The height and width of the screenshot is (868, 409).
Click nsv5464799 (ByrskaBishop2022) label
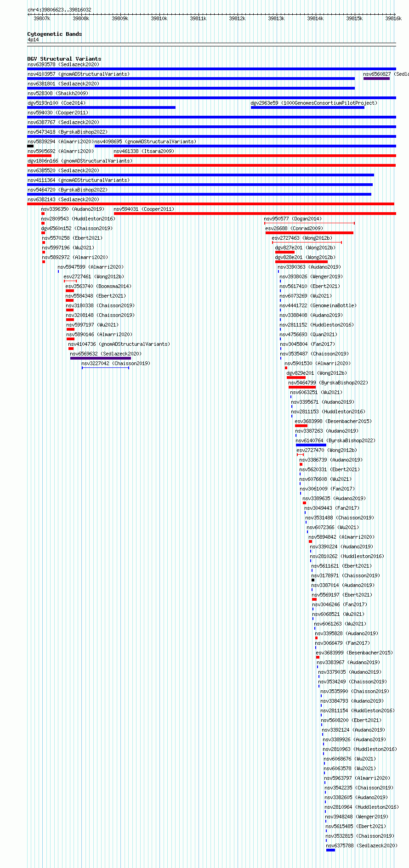coord(328,383)
